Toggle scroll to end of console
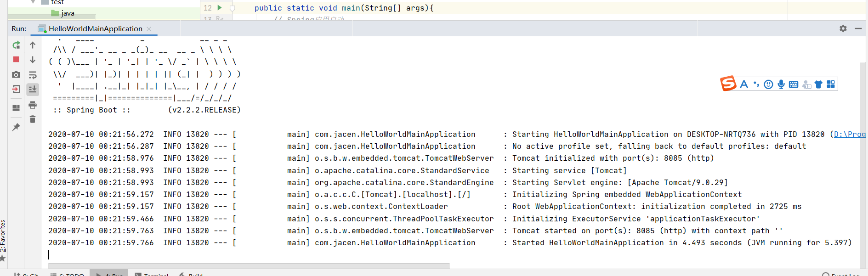 pos(33,89)
